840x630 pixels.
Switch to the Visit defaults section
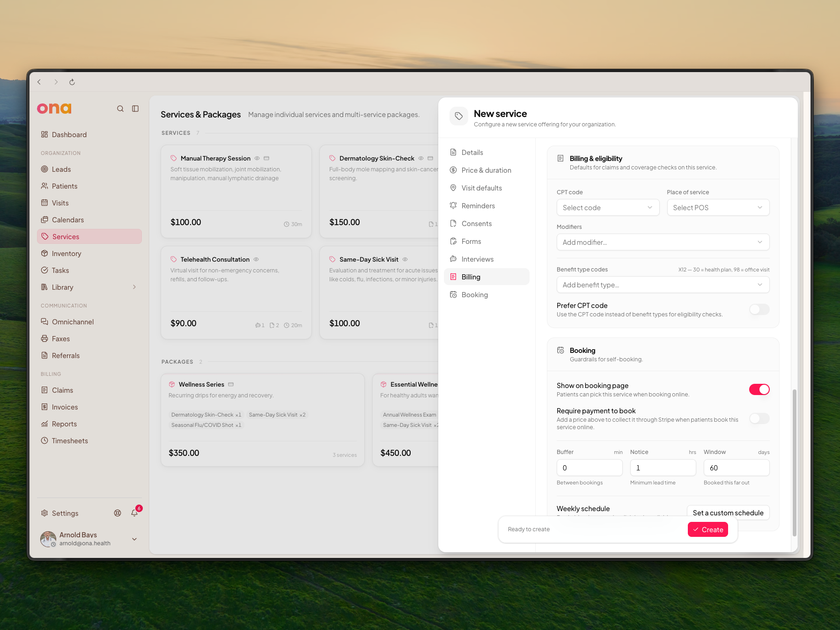click(x=486, y=188)
